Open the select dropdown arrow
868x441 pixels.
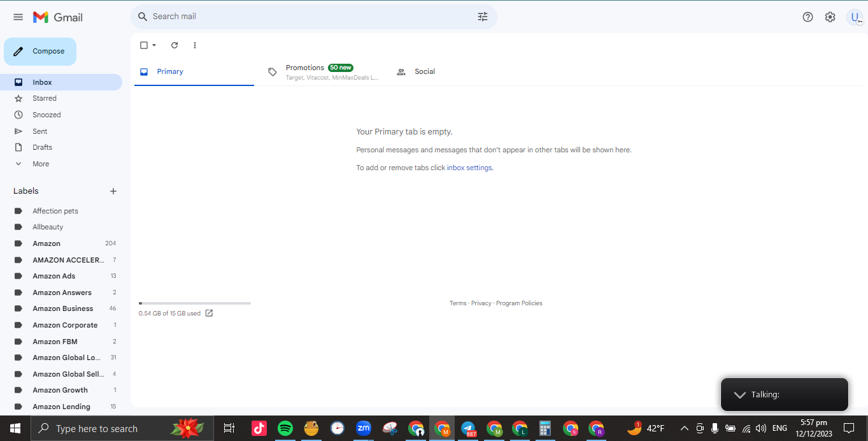154,45
